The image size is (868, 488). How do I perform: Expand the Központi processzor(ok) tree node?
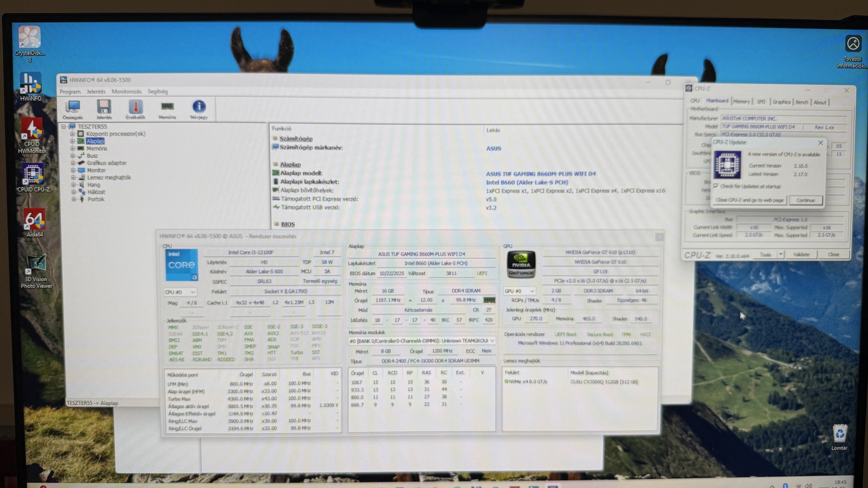(72, 134)
